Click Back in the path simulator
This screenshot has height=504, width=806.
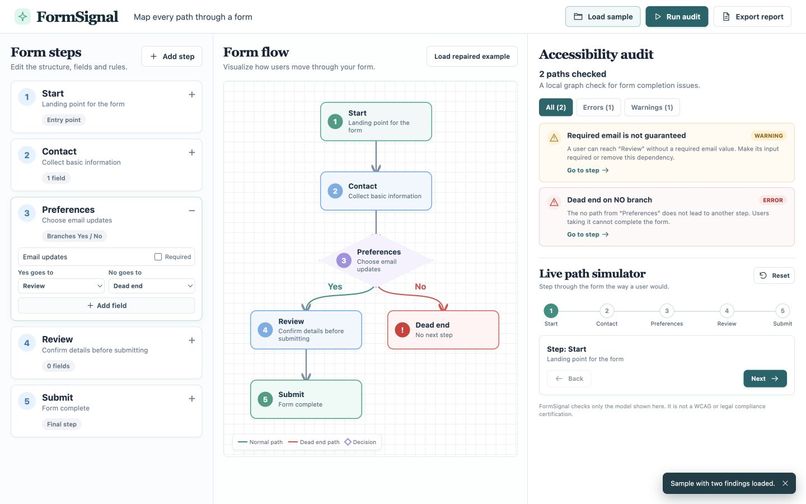point(569,379)
